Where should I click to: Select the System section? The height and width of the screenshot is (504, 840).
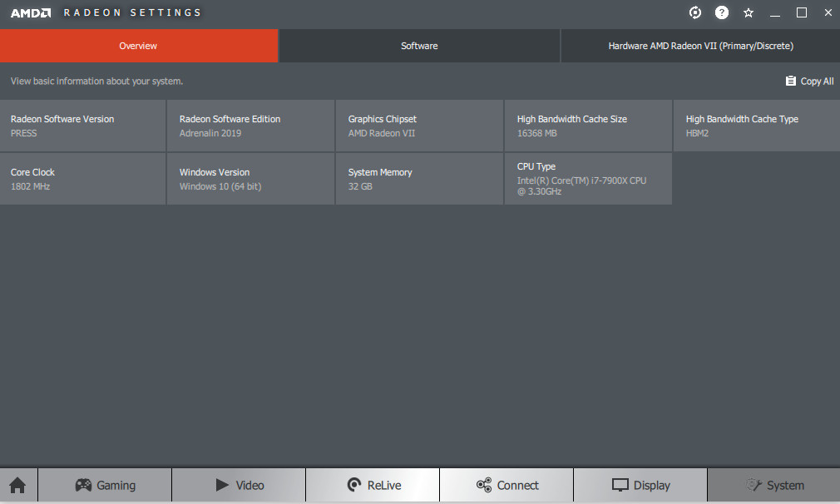click(773, 486)
